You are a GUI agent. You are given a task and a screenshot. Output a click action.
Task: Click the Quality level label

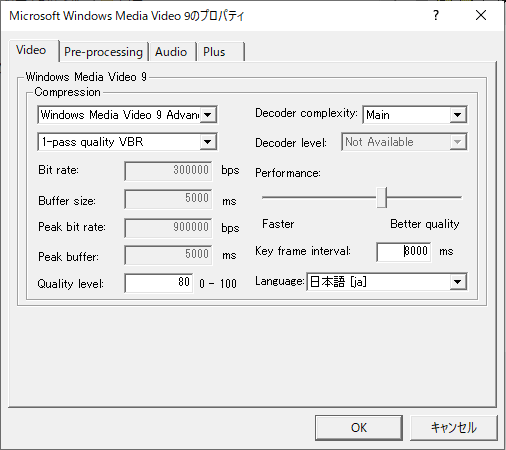click(x=70, y=284)
